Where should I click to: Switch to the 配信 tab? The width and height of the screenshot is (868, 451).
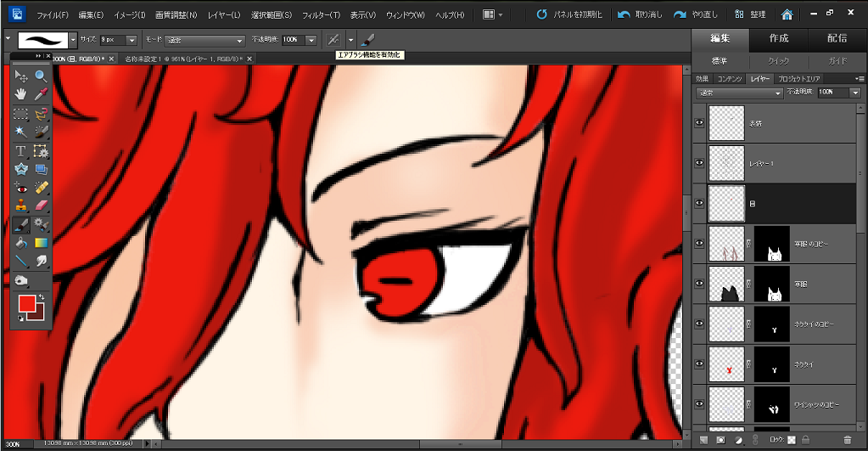(837, 38)
